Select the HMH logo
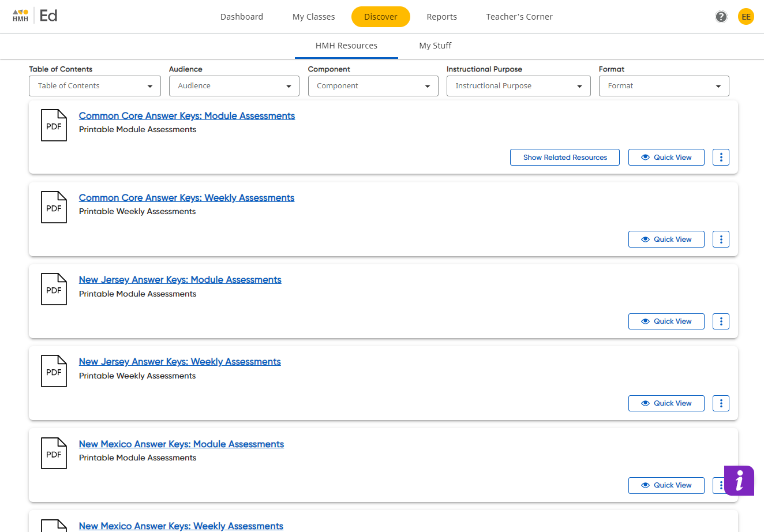 click(x=20, y=16)
